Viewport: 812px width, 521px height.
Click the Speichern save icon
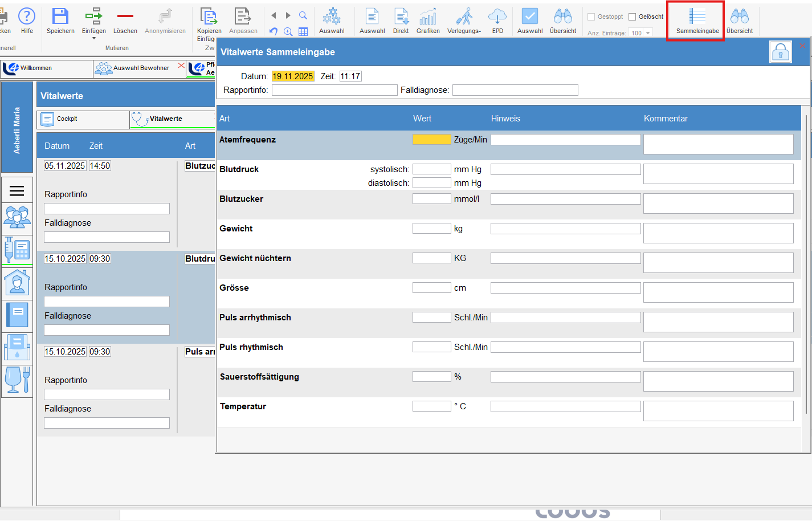pos(60,17)
